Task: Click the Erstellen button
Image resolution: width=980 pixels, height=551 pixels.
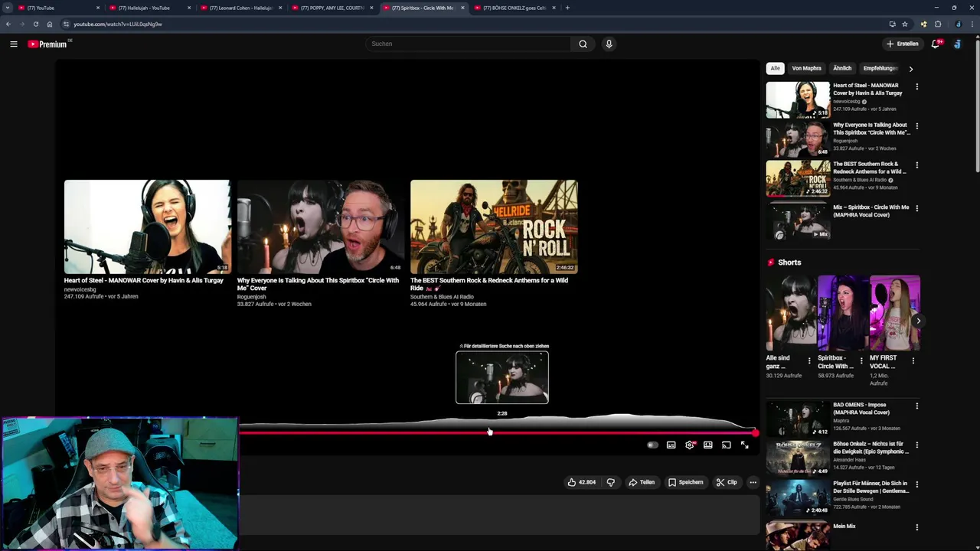Action: [x=903, y=44]
